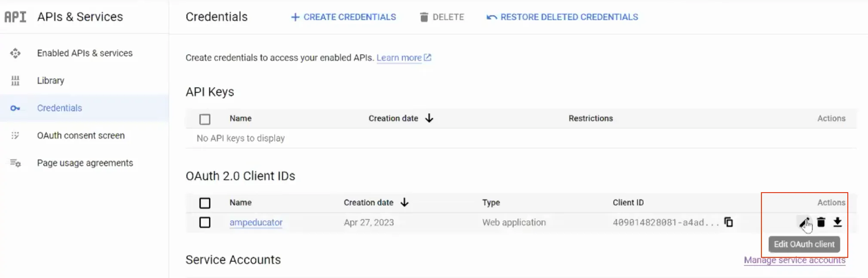868x278 pixels.
Task: Tick the checkbox for the ampeducator row
Action: 205,222
